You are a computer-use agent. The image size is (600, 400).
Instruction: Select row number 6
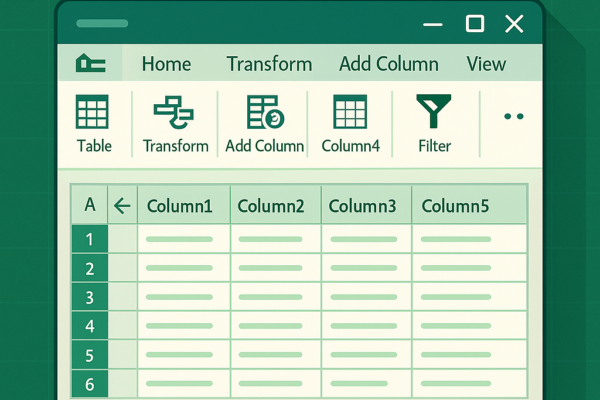(90, 384)
